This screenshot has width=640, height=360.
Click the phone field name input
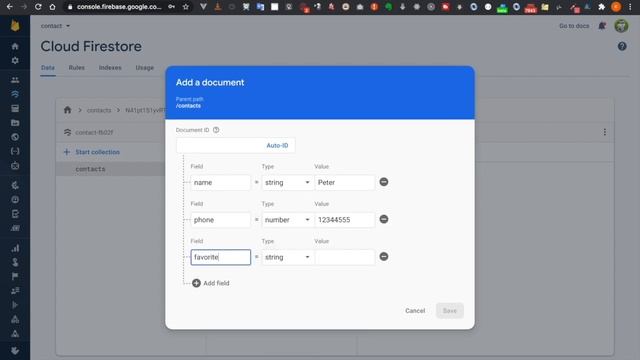220,220
